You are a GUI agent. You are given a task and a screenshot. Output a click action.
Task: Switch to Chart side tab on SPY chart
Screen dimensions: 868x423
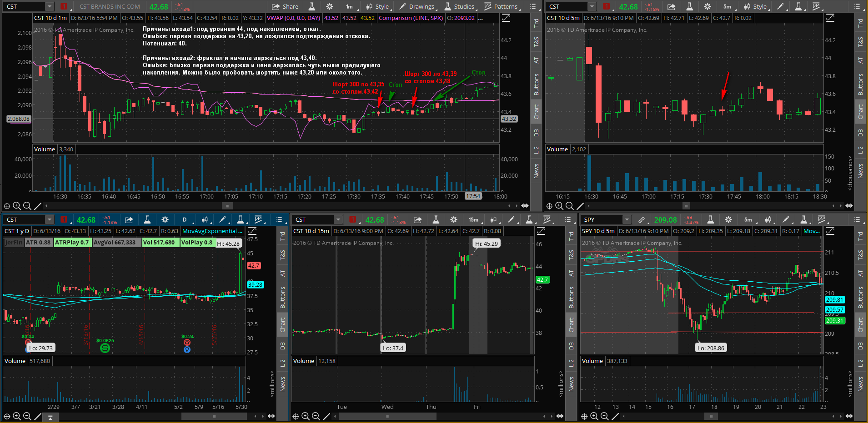pos(860,324)
